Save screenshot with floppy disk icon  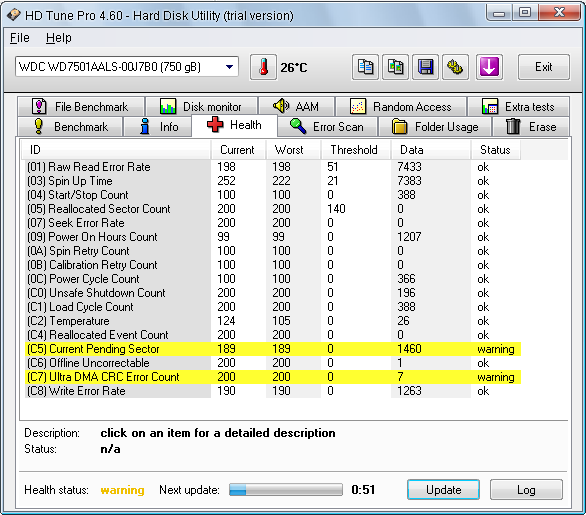tap(425, 67)
